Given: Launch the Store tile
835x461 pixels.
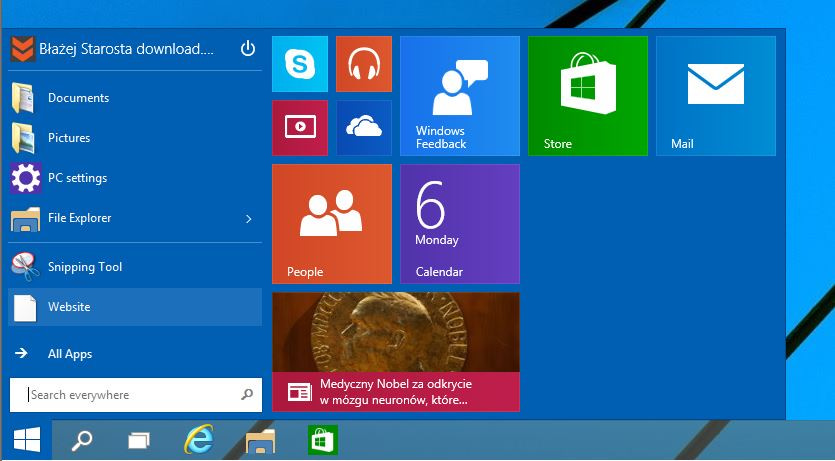Looking at the screenshot, I should click(587, 96).
